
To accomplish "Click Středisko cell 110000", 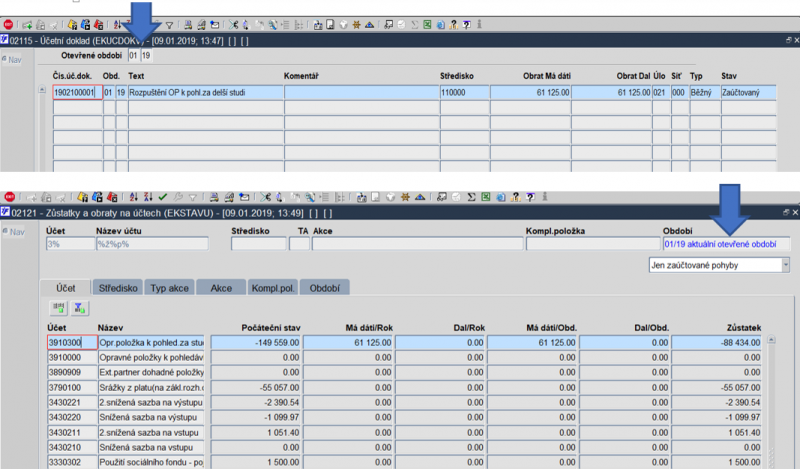I will (464, 92).
